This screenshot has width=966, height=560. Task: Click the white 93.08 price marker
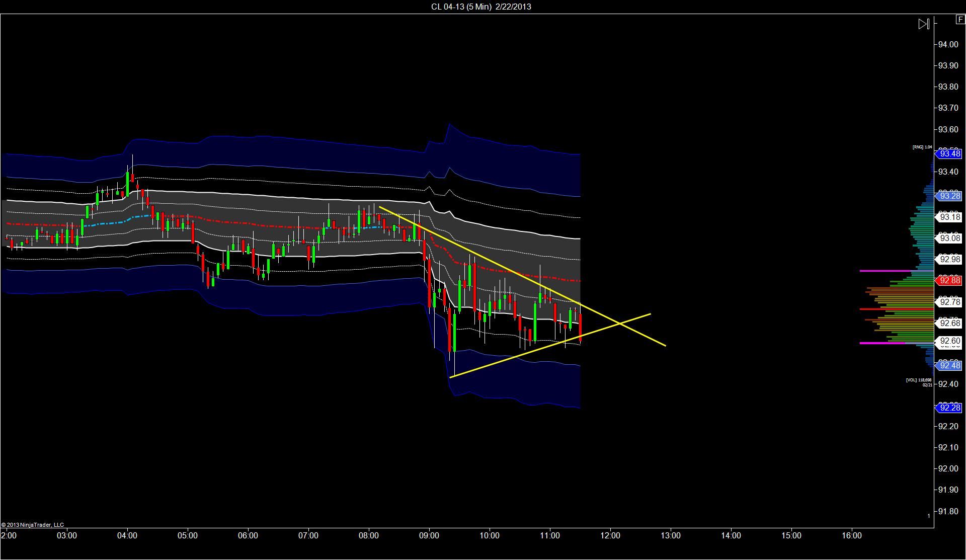(948, 238)
